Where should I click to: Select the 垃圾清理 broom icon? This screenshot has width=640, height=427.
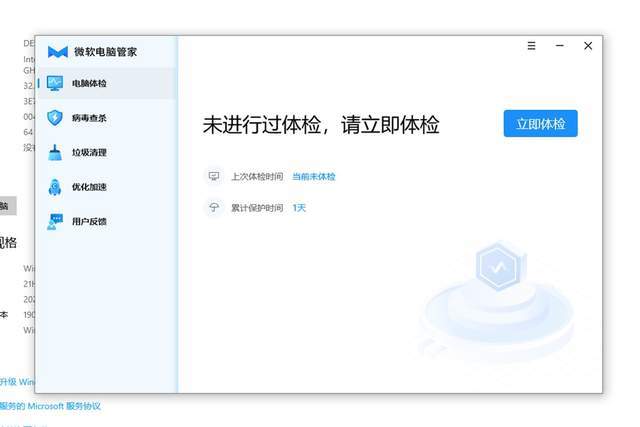coord(55,153)
